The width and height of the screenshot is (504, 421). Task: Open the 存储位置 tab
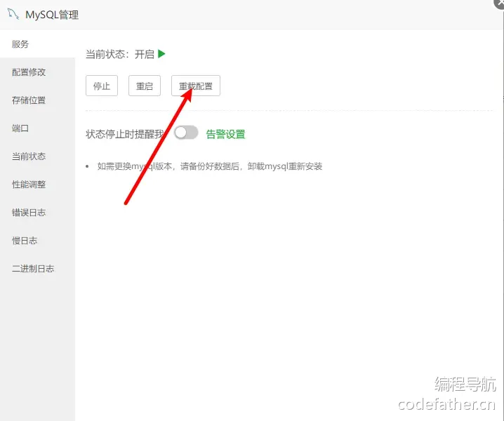(x=29, y=100)
